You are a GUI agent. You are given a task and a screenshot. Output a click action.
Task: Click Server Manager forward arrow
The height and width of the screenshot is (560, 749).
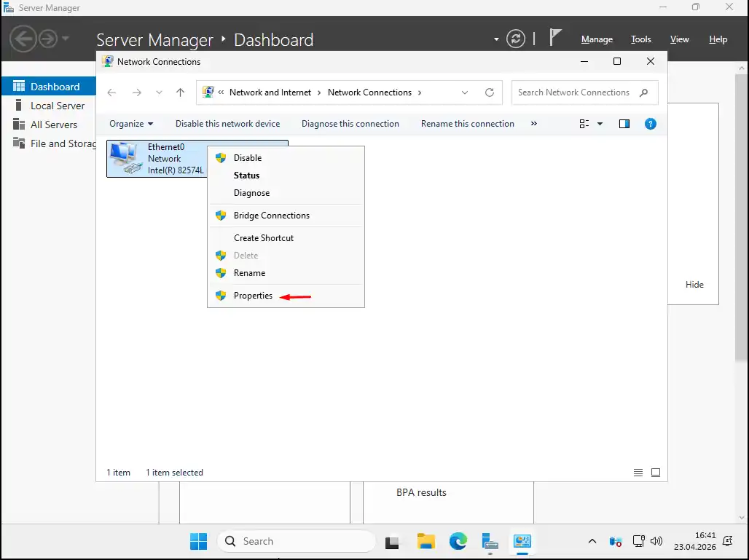click(x=48, y=39)
